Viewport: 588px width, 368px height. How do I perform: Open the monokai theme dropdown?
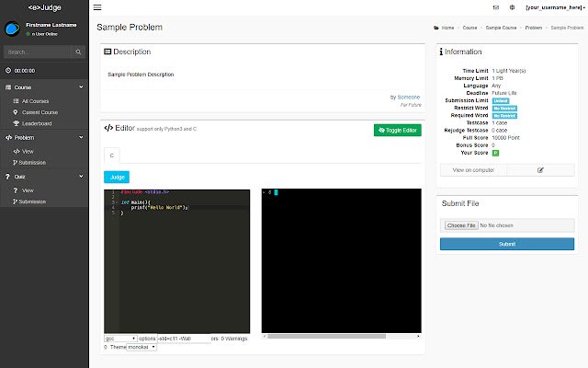pyautogui.click(x=141, y=348)
